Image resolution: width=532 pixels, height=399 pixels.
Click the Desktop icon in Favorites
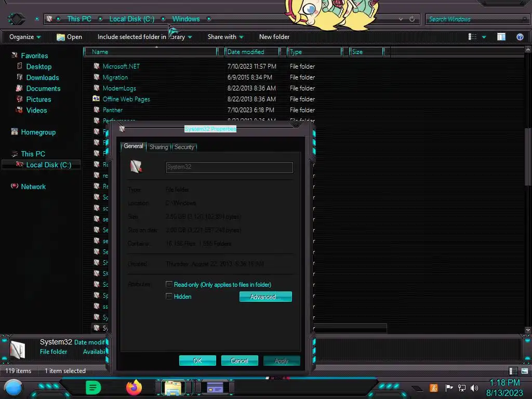(x=20, y=66)
